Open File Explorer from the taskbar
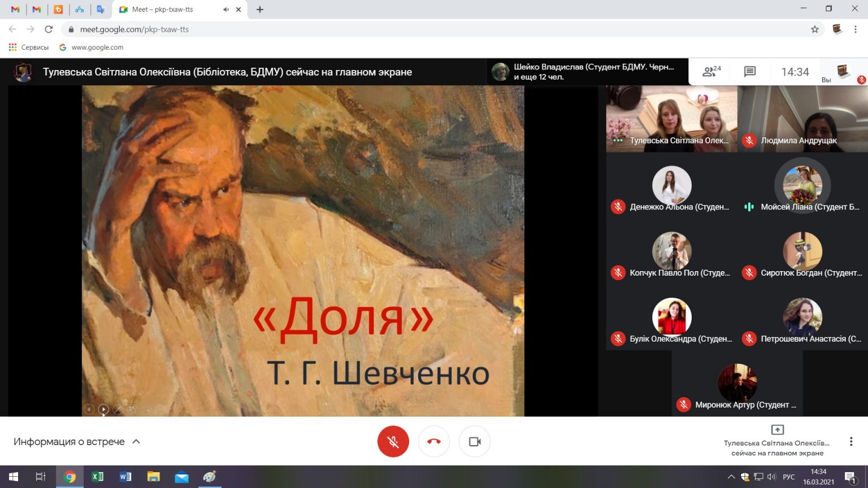 tap(154, 477)
